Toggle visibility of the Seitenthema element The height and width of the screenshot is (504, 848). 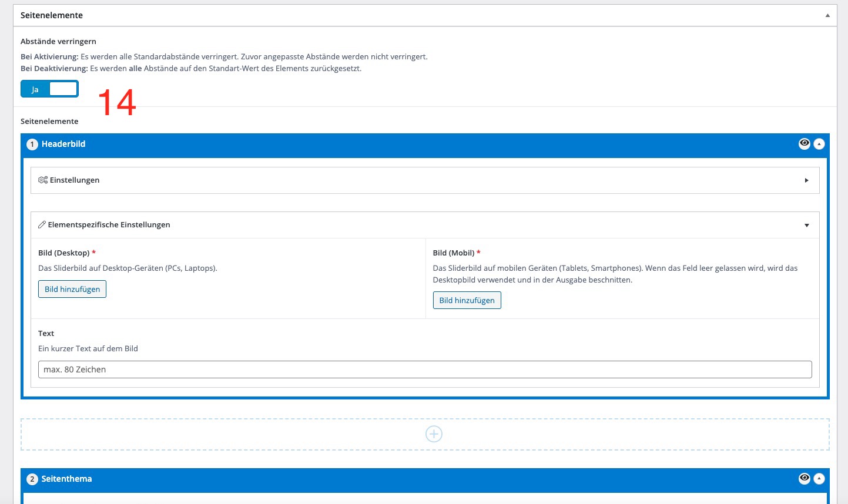point(804,479)
